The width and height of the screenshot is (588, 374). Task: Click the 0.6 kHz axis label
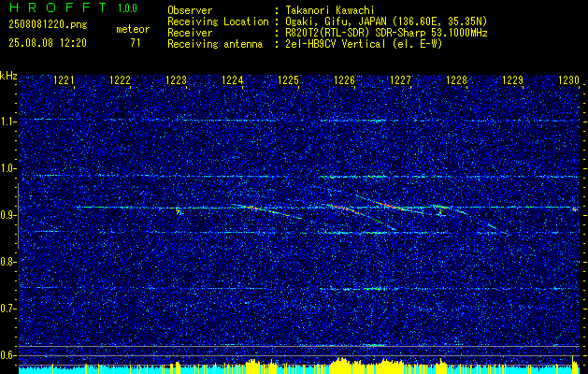(8, 355)
